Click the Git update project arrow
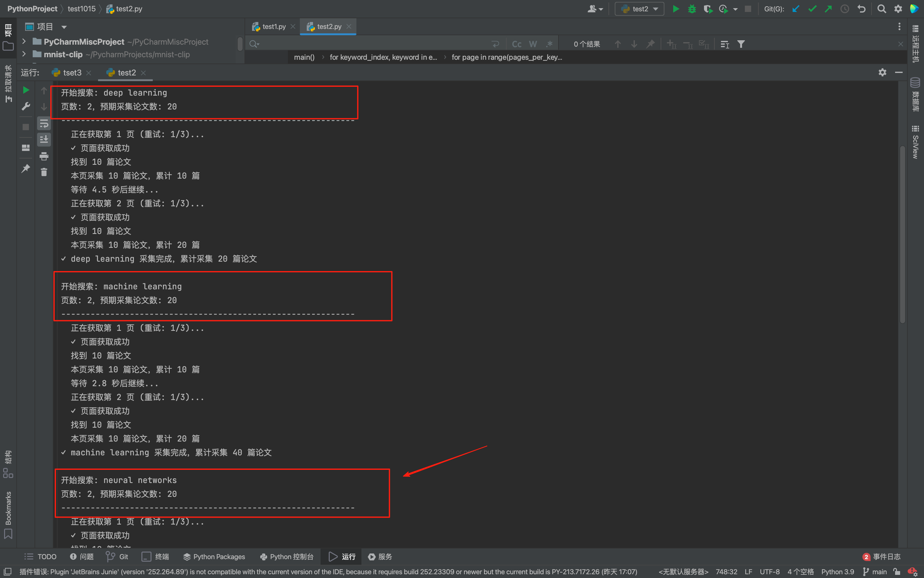924x578 pixels. click(796, 9)
